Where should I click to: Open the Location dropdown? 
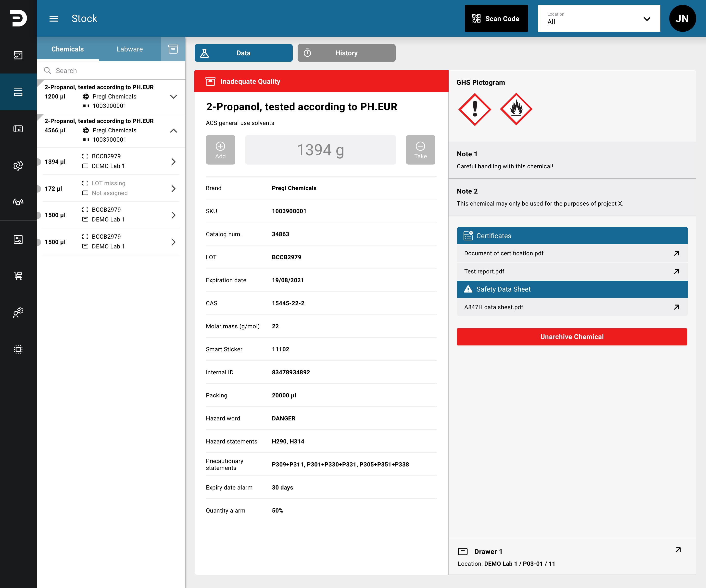(599, 18)
